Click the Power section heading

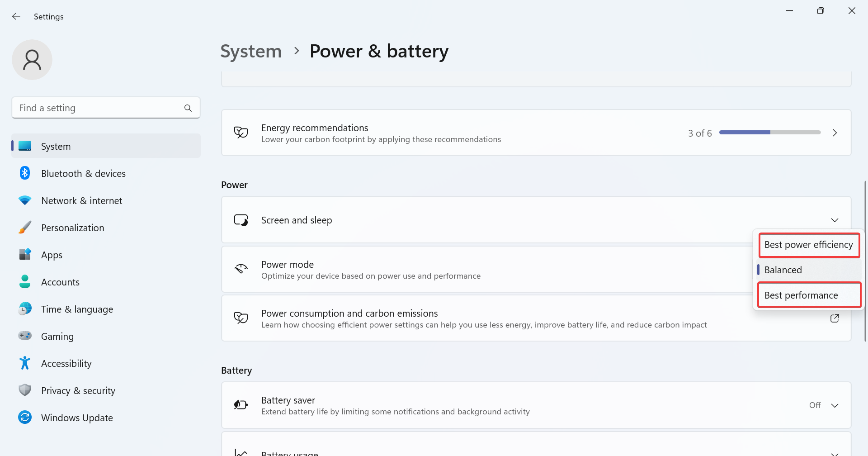click(x=234, y=185)
